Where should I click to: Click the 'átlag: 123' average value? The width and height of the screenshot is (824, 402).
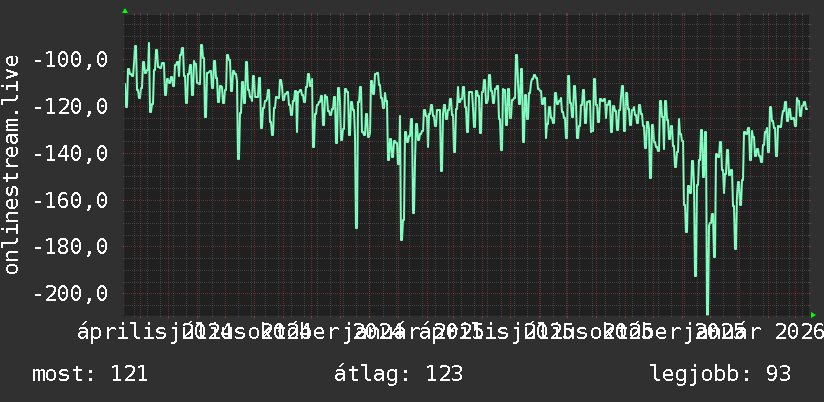click(398, 374)
